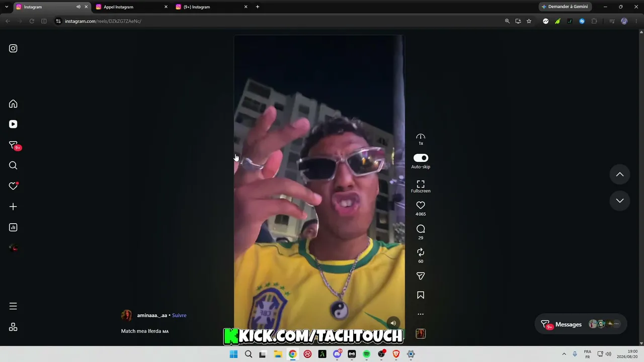View site information for instagram.com
Screen dimensions: 644x362
[58, 21]
